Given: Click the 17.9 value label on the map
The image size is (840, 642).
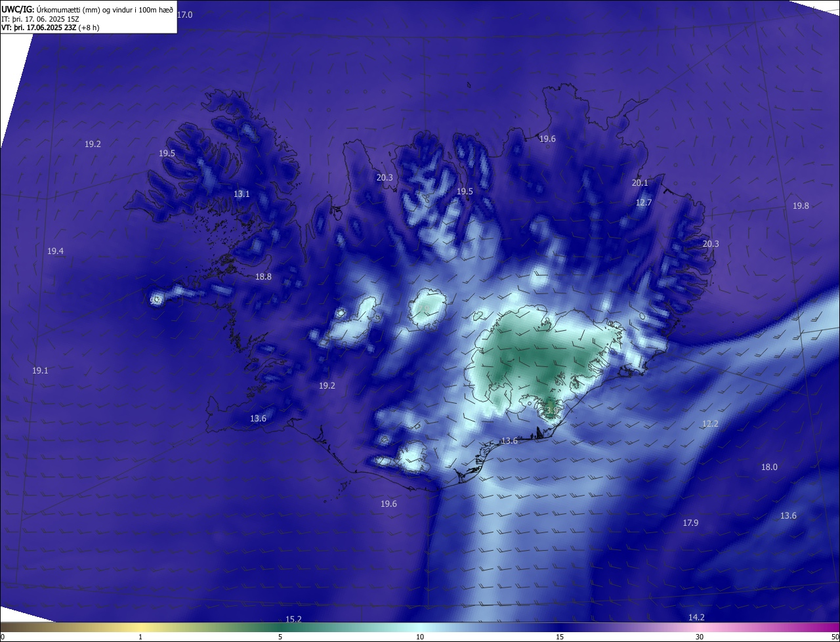Looking at the screenshot, I should (x=690, y=523).
